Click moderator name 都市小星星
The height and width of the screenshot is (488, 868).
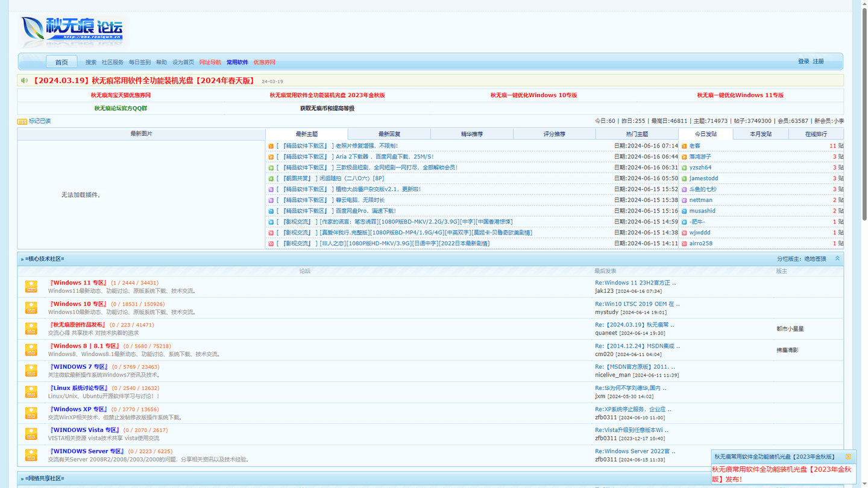coord(790,329)
